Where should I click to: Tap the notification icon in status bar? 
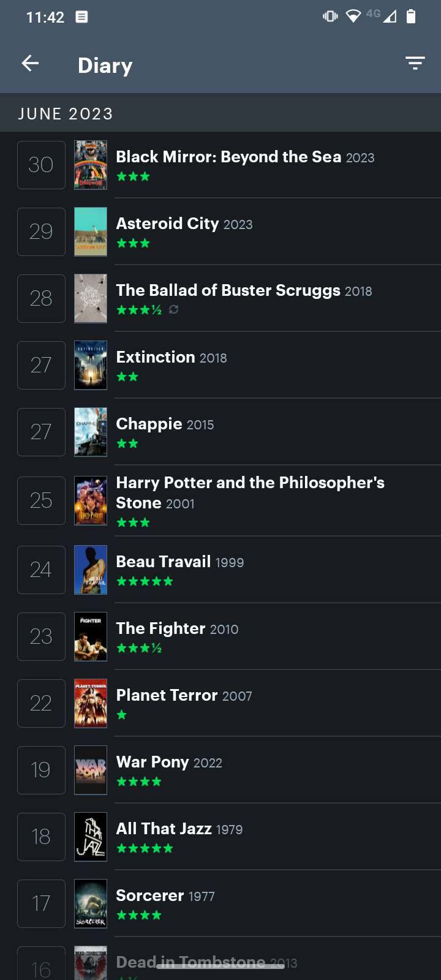[x=81, y=17]
